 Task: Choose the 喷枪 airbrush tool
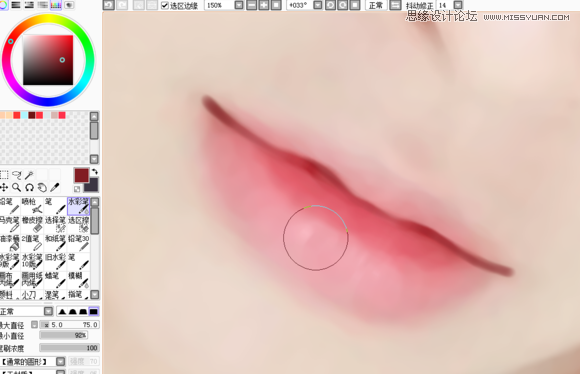[x=32, y=206]
